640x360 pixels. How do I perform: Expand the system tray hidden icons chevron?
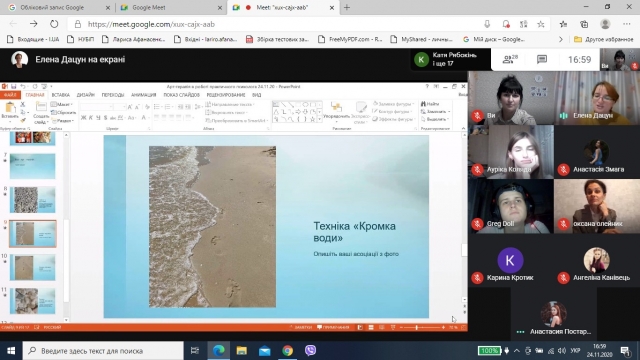pyautogui.click(x=517, y=351)
